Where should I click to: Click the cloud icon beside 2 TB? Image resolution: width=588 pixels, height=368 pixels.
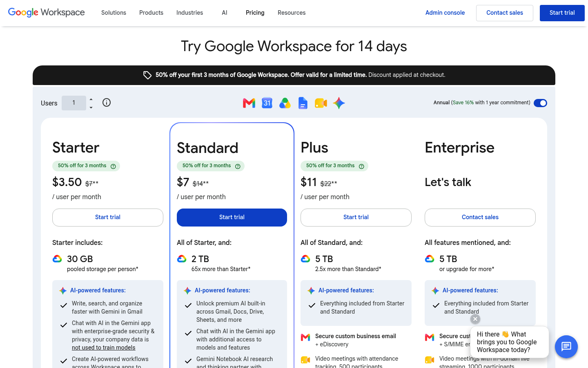point(182,259)
